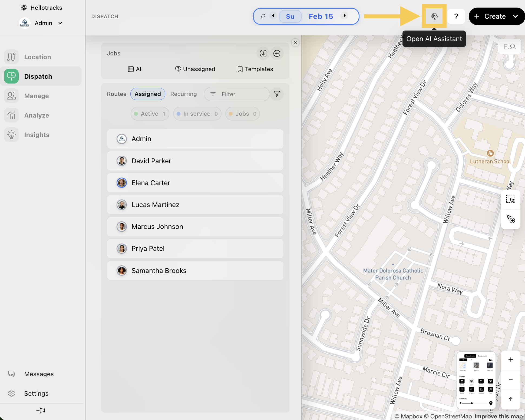This screenshot has width=525, height=420.
Task: Pin the sidebar using pin icon
Action: 41,410
